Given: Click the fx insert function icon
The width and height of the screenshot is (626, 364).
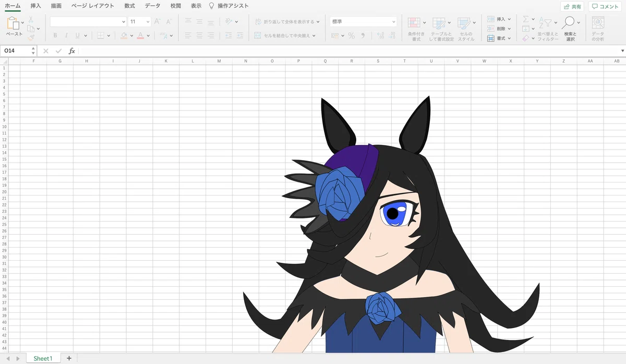Looking at the screenshot, I should click(72, 51).
